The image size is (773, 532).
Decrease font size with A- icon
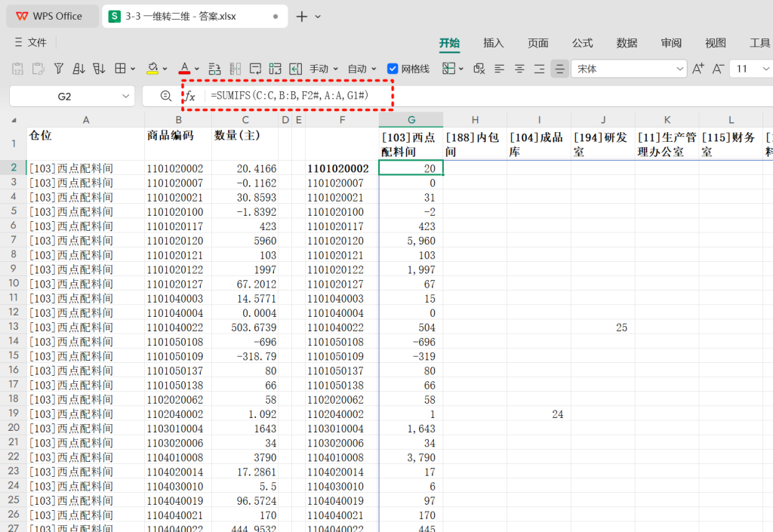tap(719, 69)
